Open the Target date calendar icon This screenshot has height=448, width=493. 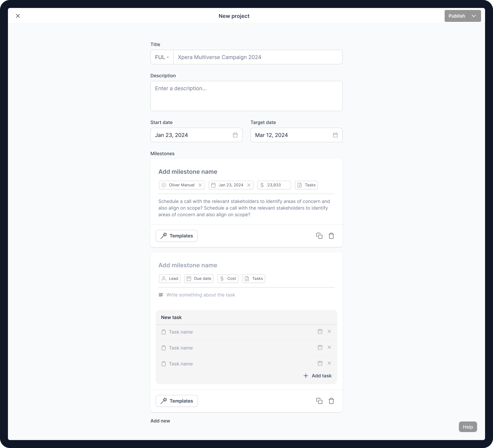tap(335, 135)
